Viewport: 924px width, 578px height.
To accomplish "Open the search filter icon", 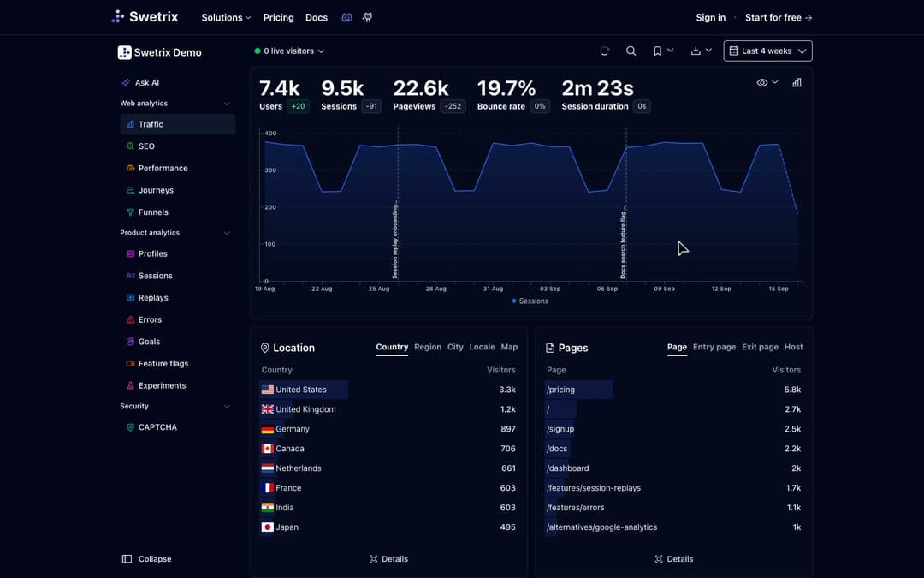I will point(631,51).
